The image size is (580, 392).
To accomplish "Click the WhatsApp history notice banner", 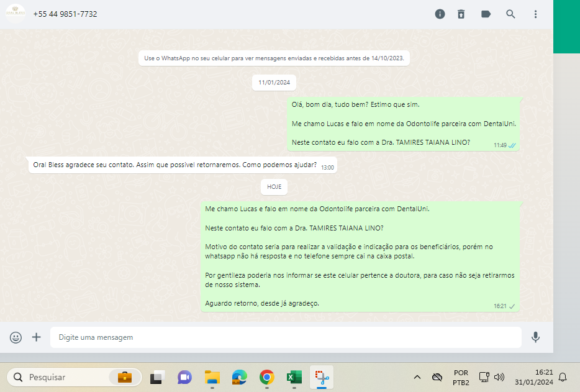I will pos(274,58).
